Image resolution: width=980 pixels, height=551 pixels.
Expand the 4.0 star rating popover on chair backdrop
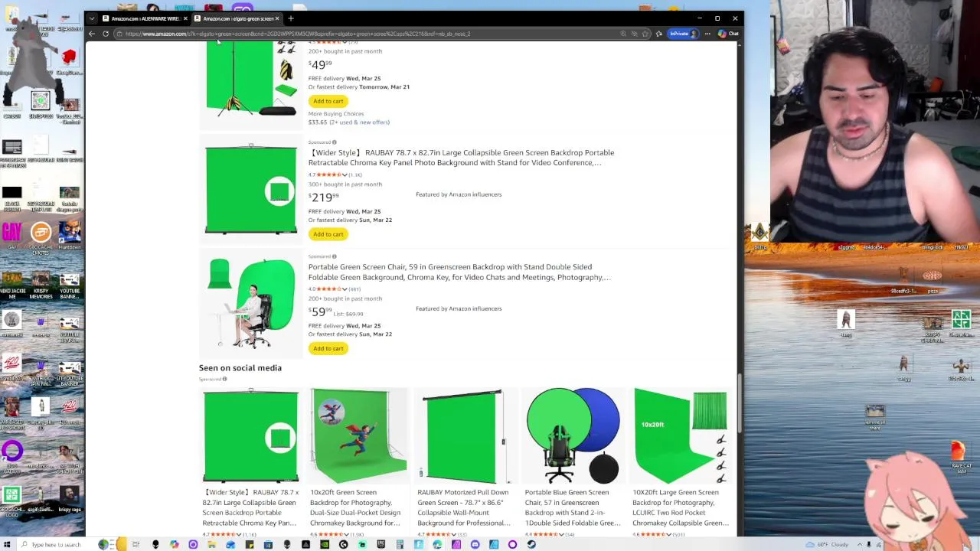click(345, 289)
